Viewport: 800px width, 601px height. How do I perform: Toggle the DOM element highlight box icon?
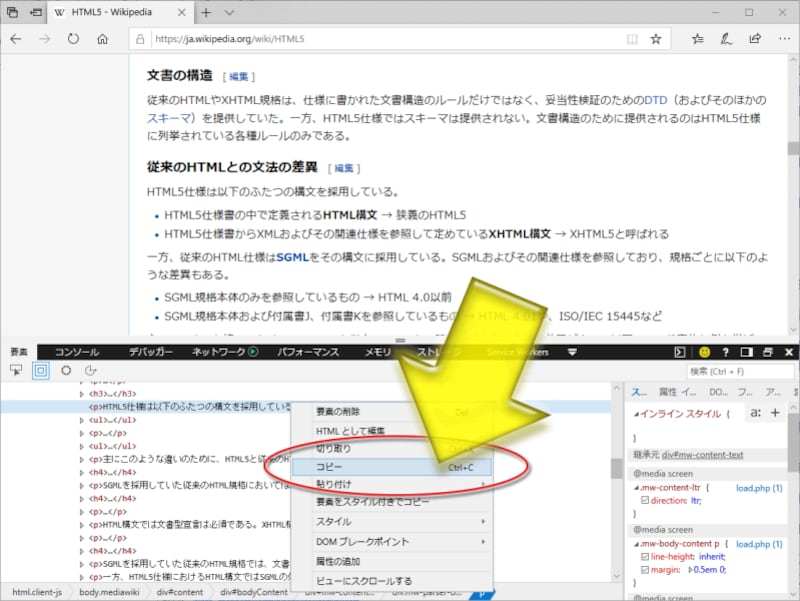[x=41, y=370]
